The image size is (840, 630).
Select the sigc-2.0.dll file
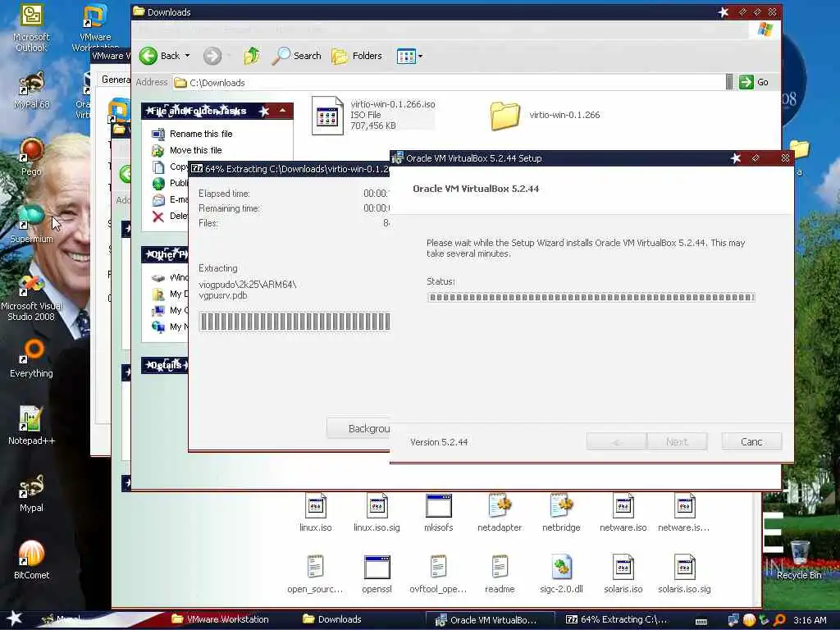[561, 574]
